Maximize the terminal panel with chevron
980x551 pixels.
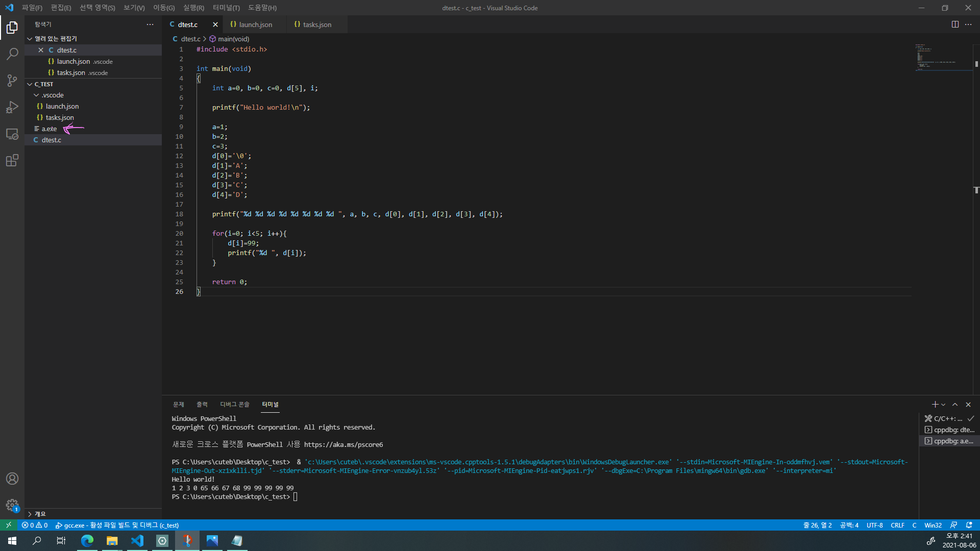(955, 405)
